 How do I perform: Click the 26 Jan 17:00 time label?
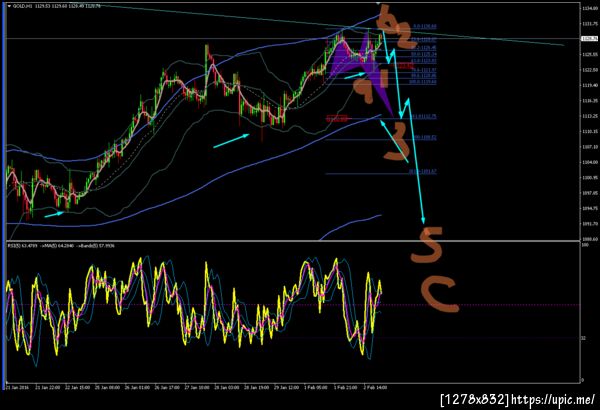[x=167, y=387]
